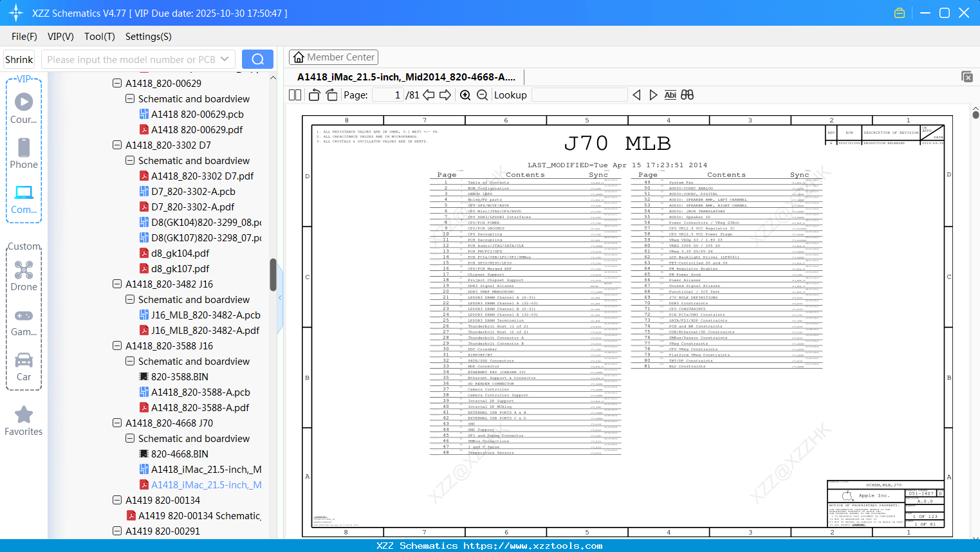The width and height of the screenshot is (980, 552).
Task: Click the blue search button
Action: (257, 59)
